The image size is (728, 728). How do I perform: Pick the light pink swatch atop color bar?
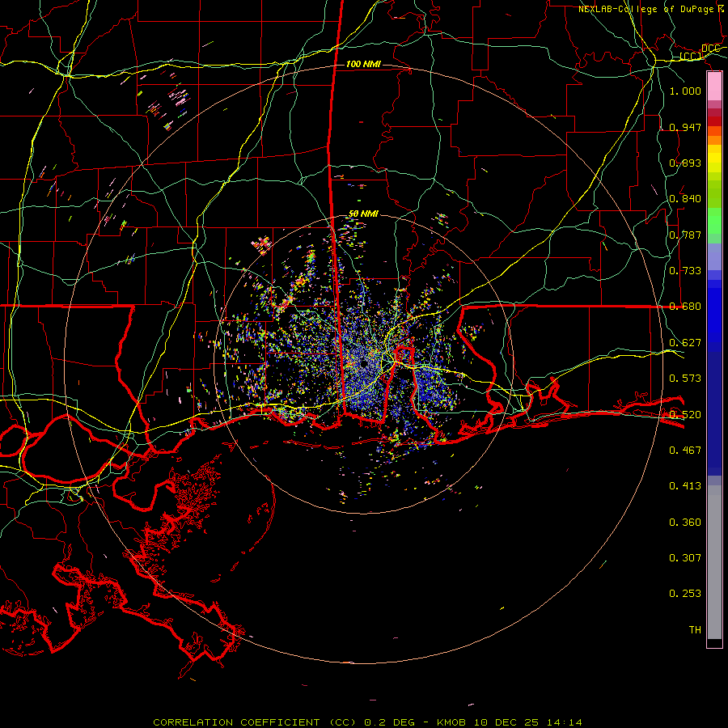click(x=714, y=87)
